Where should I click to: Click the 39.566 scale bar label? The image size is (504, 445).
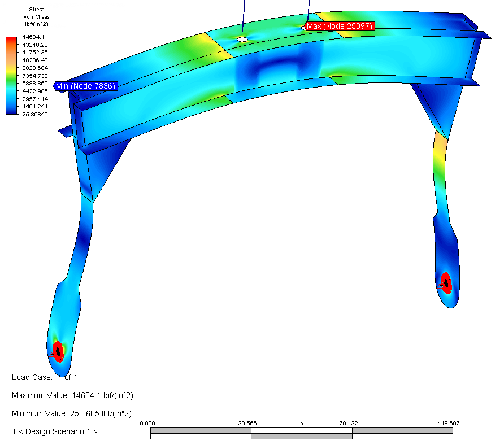coord(247,423)
